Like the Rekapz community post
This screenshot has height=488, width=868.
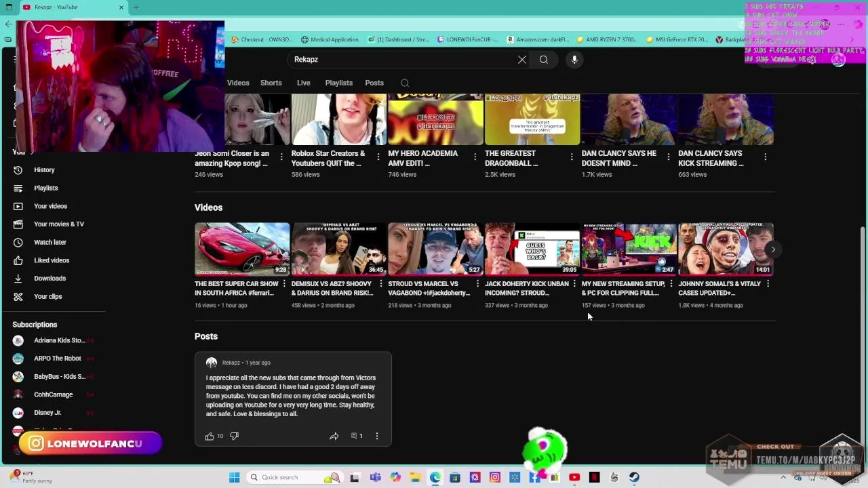click(x=210, y=436)
